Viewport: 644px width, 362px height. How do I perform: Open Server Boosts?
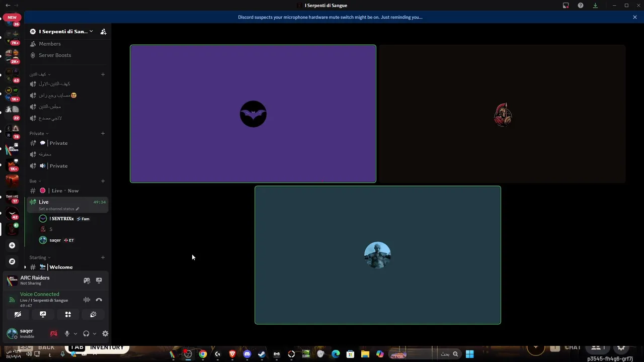point(67,55)
